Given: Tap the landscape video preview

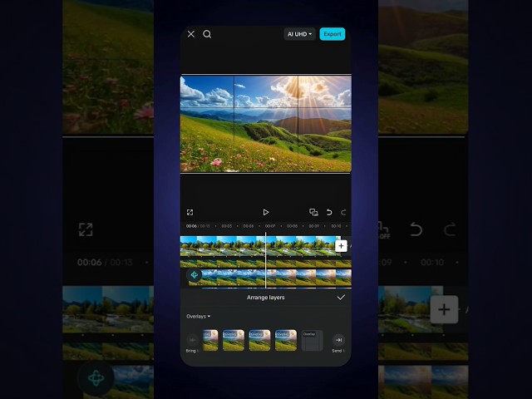Looking at the screenshot, I should point(266,124).
